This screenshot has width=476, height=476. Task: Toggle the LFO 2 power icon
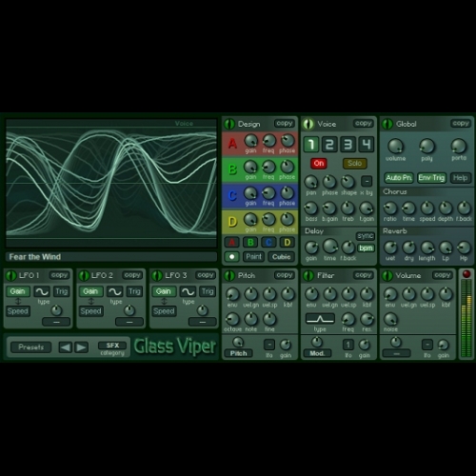(x=84, y=275)
